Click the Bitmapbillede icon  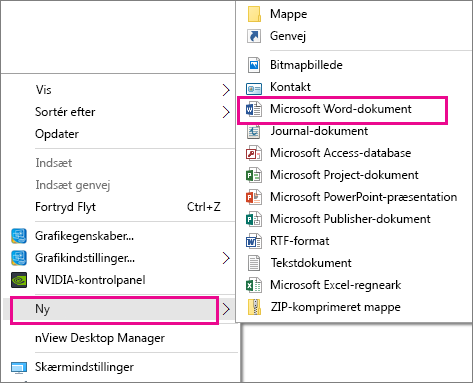[254, 65]
